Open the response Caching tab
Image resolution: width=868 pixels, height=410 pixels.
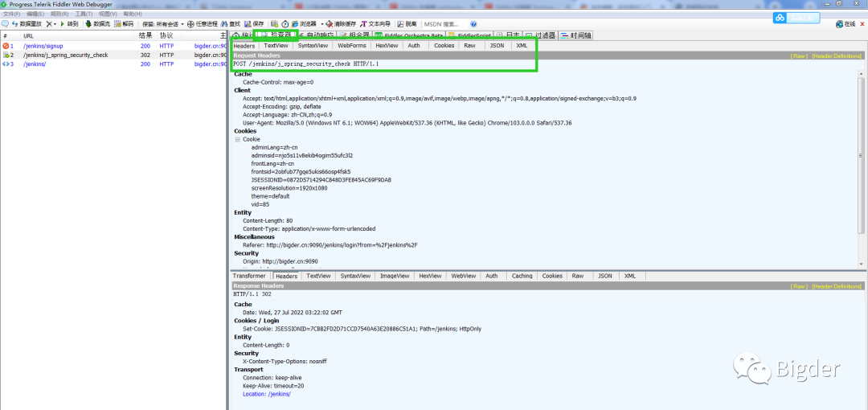pos(522,276)
